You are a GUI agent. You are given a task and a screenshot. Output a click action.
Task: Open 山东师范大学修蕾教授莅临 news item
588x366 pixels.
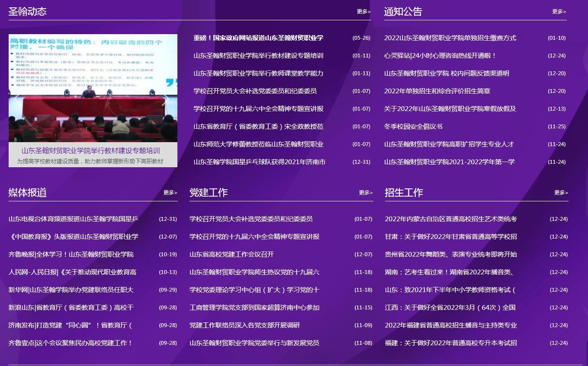coord(258,144)
